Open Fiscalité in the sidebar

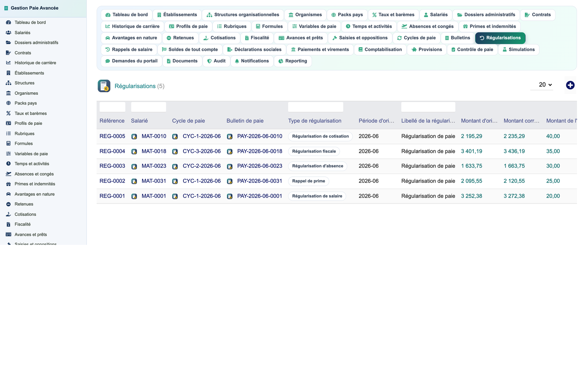pos(22,224)
